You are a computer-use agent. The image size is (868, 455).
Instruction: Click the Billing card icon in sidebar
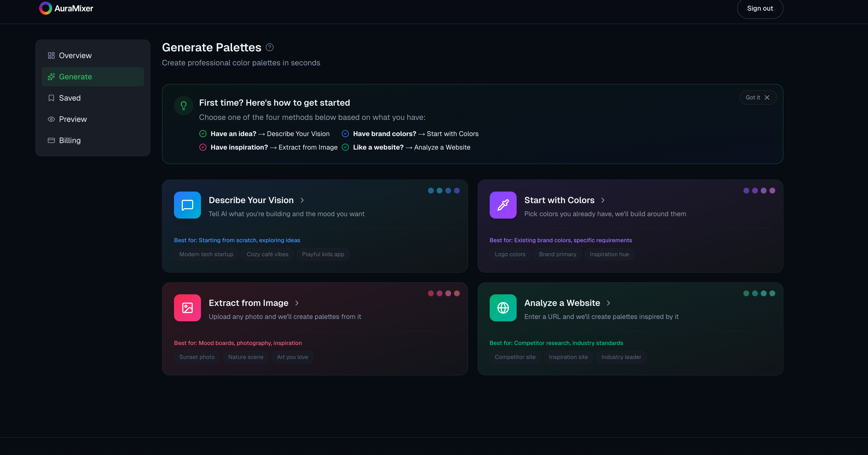tap(51, 140)
